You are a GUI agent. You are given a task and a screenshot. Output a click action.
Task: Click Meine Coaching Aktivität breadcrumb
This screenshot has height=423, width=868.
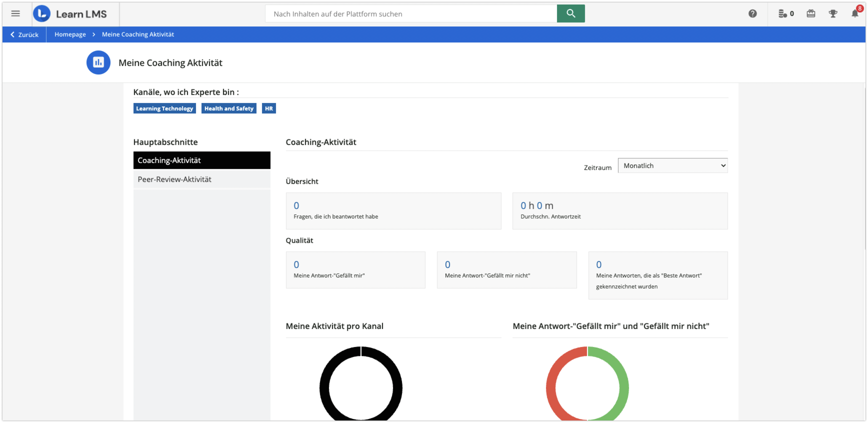pyautogui.click(x=138, y=34)
